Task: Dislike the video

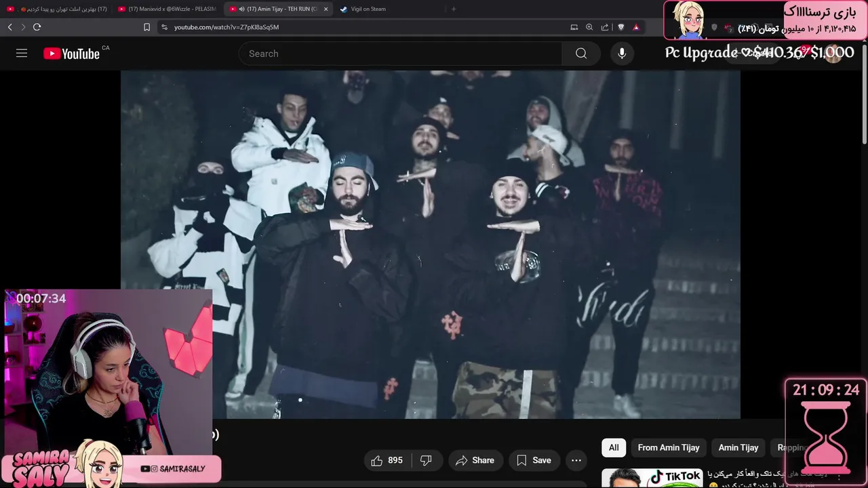Action: click(x=426, y=460)
